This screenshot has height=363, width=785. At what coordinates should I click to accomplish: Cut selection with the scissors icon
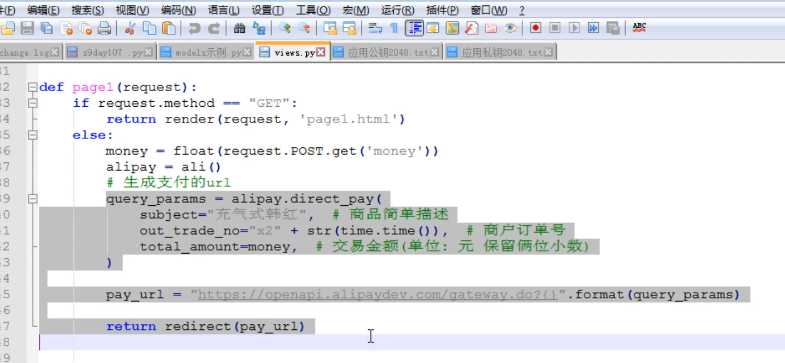point(130,29)
